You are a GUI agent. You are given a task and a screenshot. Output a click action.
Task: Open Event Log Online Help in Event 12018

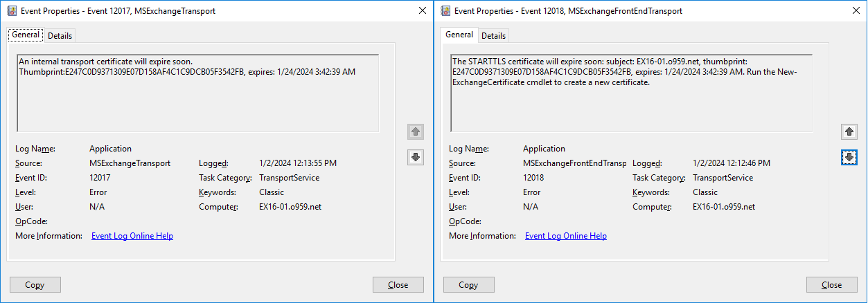pos(566,236)
